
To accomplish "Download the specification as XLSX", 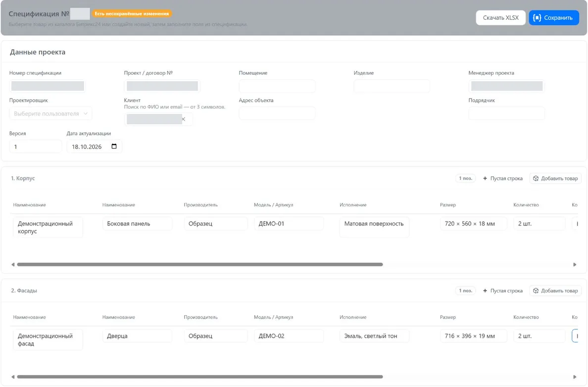I will point(500,18).
